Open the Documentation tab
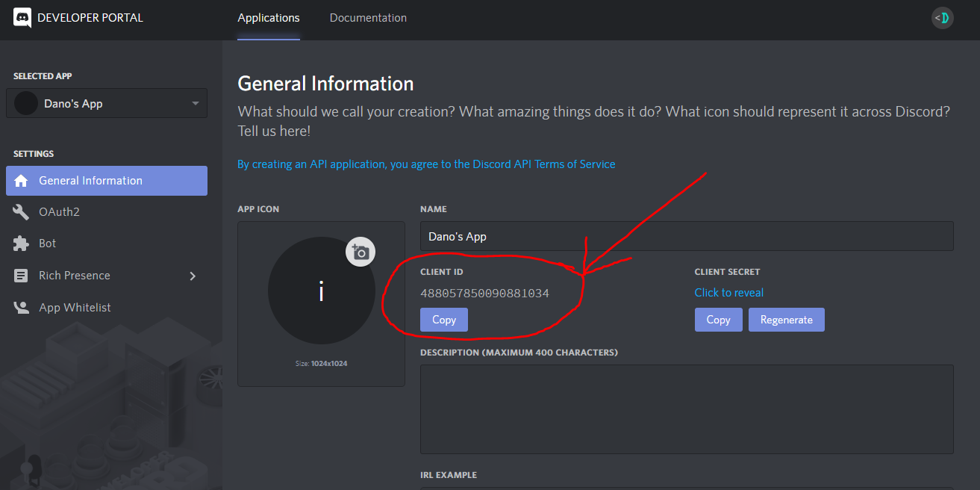Viewport: 980px width, 490px height. [x=368, y=18]
